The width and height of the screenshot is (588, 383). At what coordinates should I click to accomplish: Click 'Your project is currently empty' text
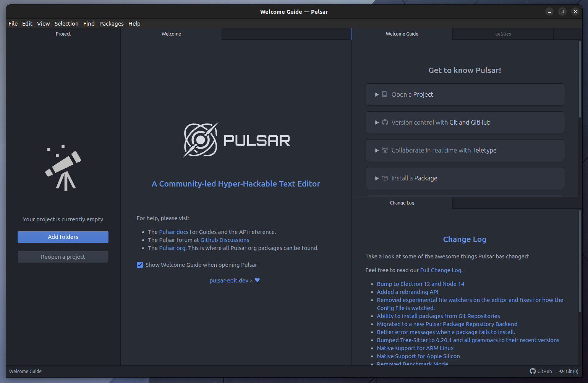click(63, 219)
